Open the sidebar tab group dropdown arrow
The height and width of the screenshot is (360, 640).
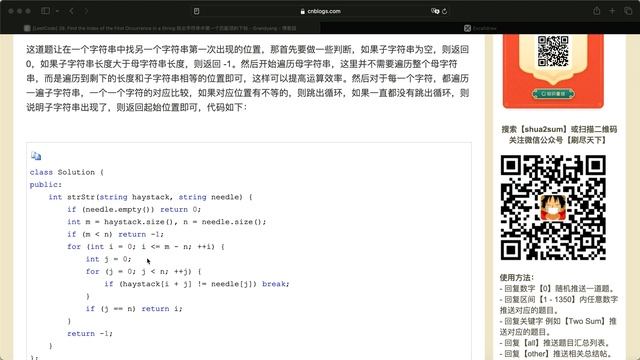pos(58,11)
